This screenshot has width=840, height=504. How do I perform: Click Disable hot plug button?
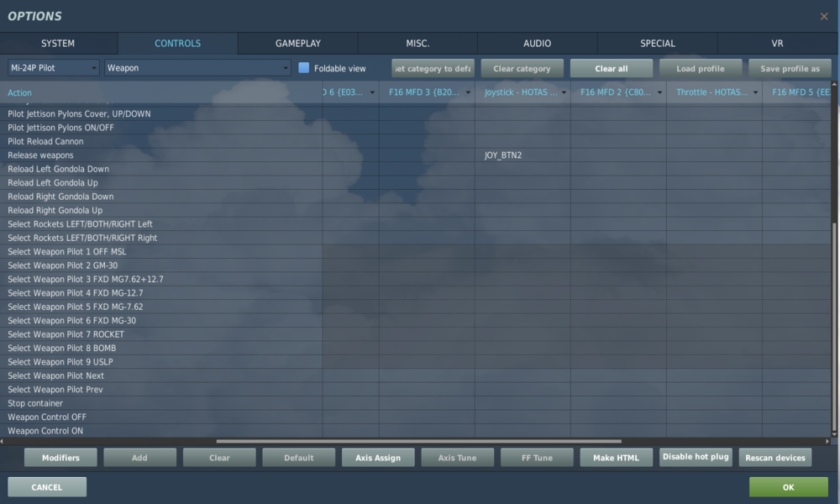[696, 457]
